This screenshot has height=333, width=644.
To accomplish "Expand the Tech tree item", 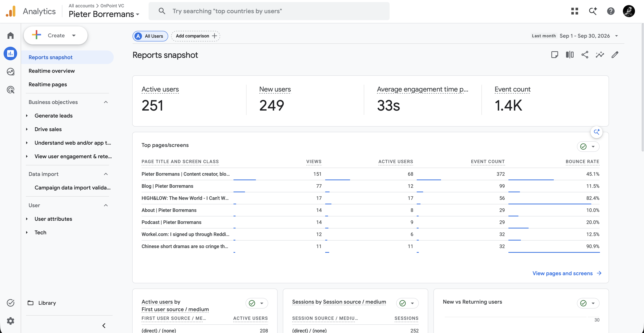I will click(x=27, y=232).
